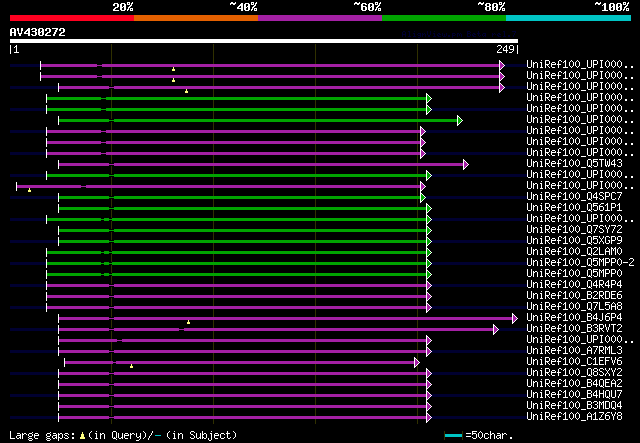Click the green arrowhead of the Q4SPC7 row
The height and width of the screenshot is (443, 640).
(x=422, y=198)
